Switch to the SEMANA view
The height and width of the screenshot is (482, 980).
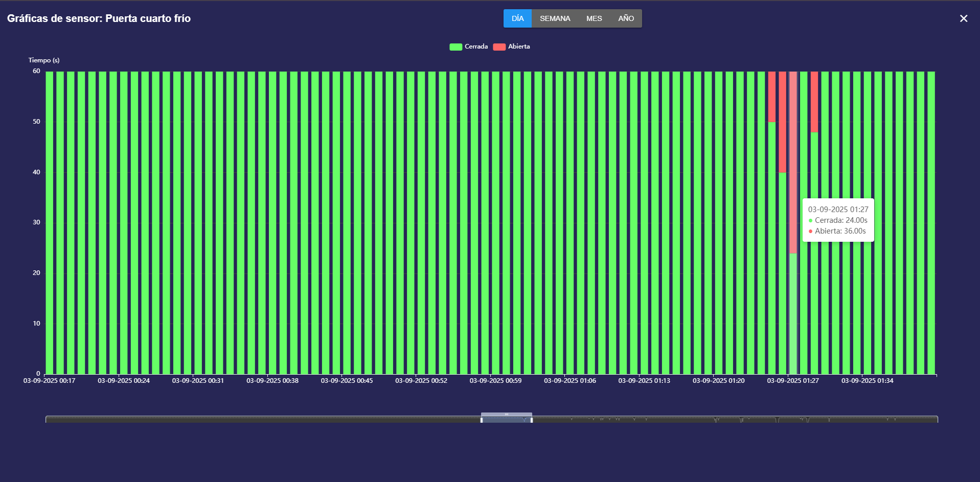(x=555, y=18)
